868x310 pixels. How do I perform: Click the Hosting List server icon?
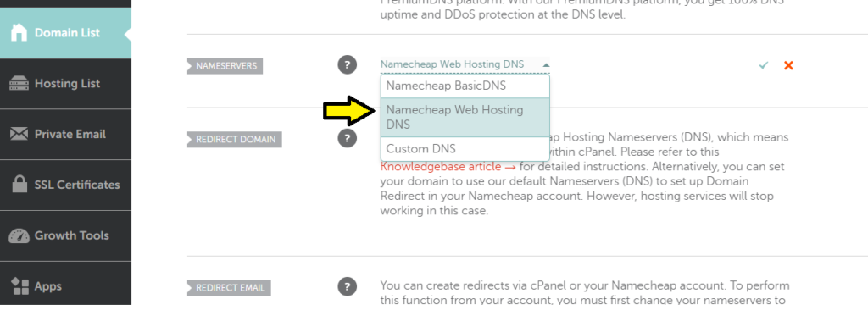(19, 84)
